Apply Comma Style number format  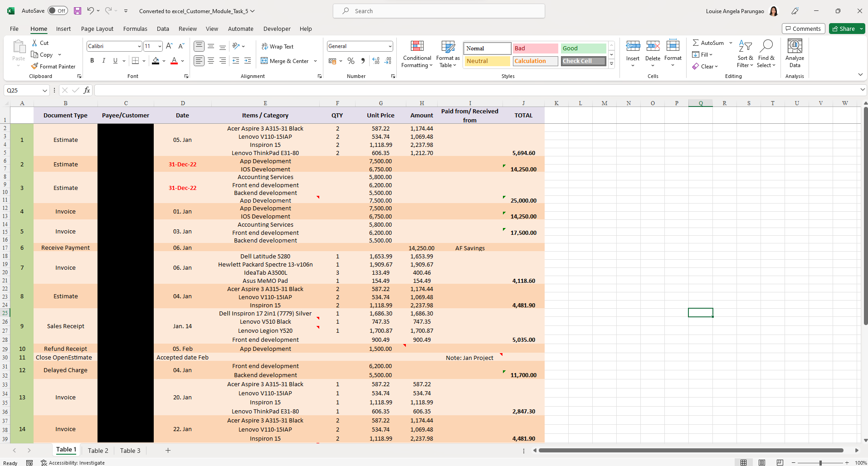(x=363, y=61)
